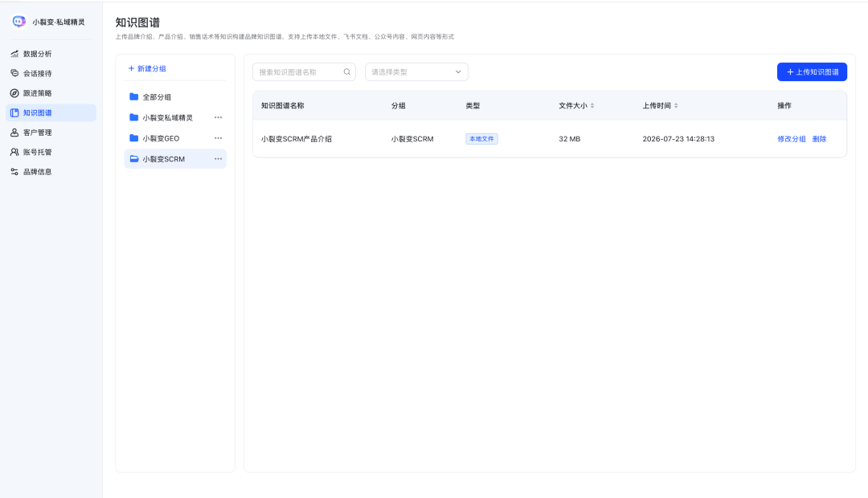The height and width of the screenshot is (498, 868).
Task: Click the 知识图谱 book icon in sidebar
Action: tap(14, 113)
